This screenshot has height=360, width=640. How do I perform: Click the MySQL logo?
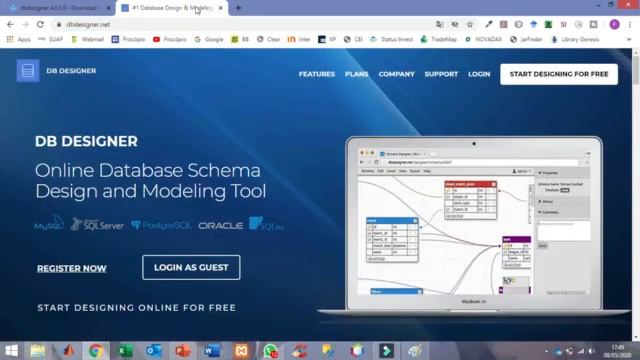point(49,223)
